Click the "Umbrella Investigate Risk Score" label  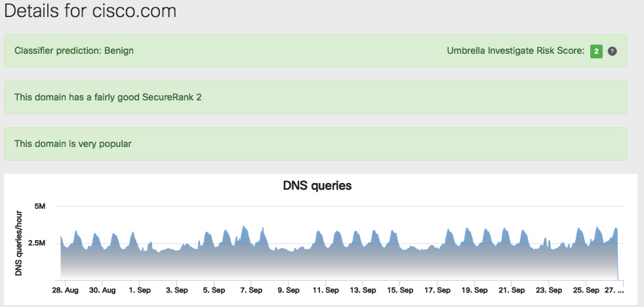[515, 51]
